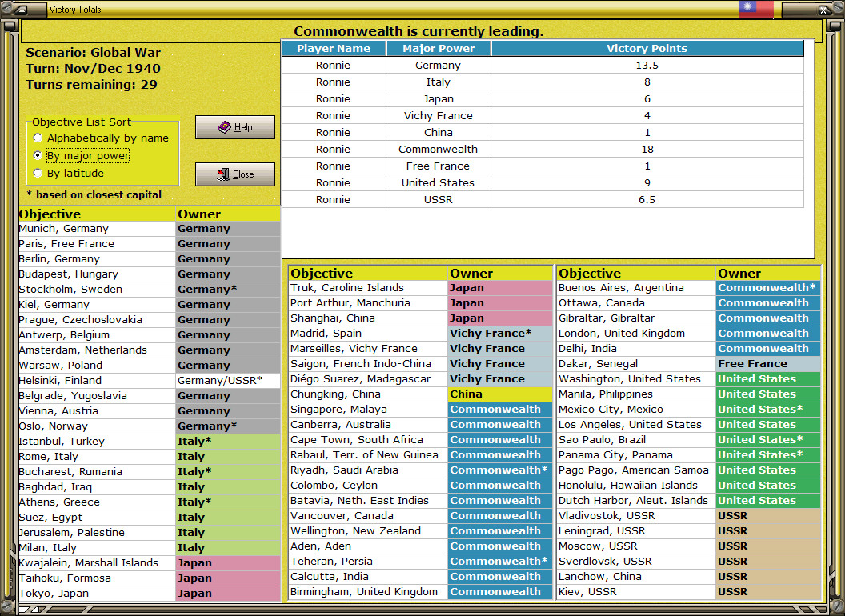Click the Warsaw, Poland objective
Screen dimensions: 845x616
click(97, 366)
